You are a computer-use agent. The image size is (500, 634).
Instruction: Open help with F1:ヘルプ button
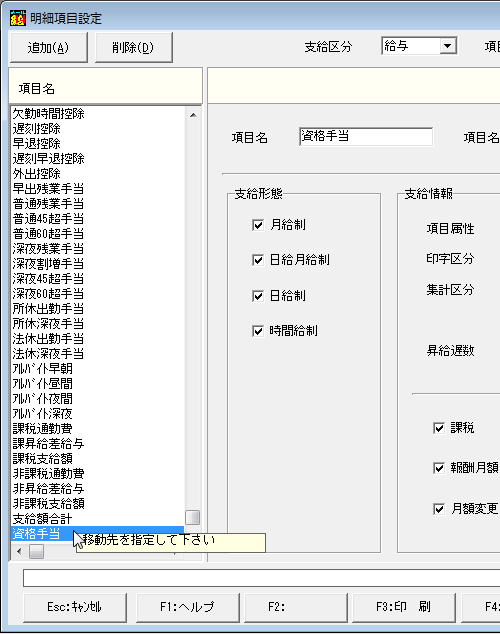187,607
